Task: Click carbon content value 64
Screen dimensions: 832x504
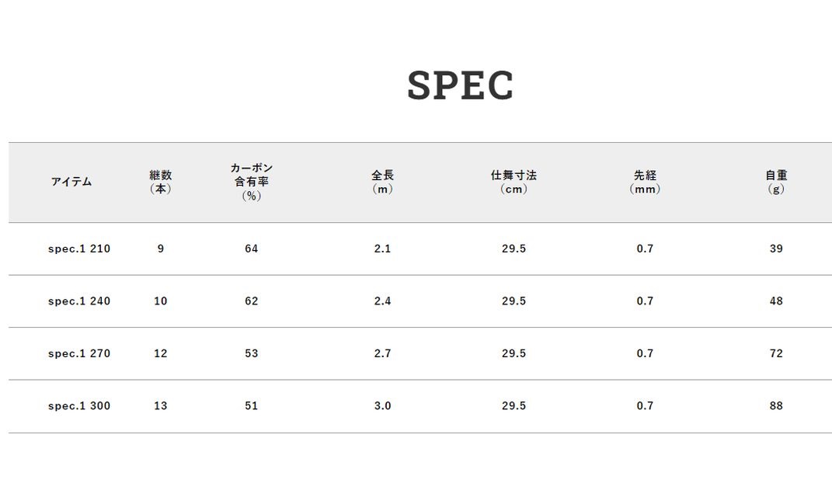Action: 251,249
